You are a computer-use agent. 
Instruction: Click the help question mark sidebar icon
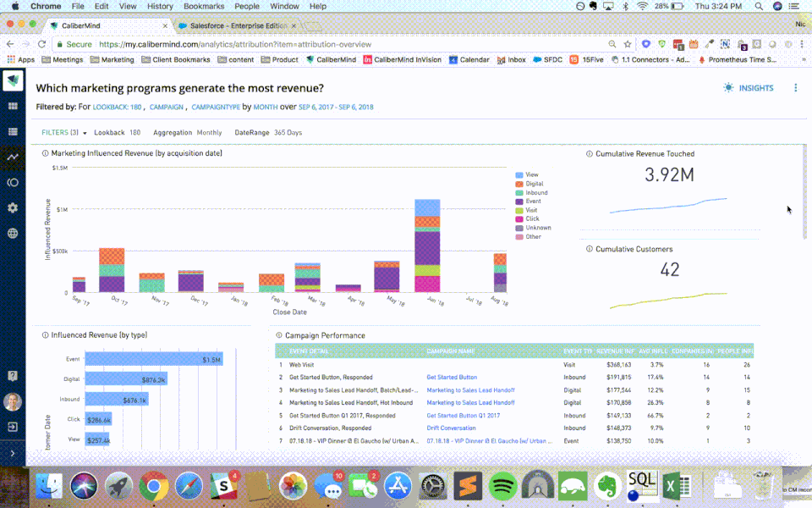(13, 375)
